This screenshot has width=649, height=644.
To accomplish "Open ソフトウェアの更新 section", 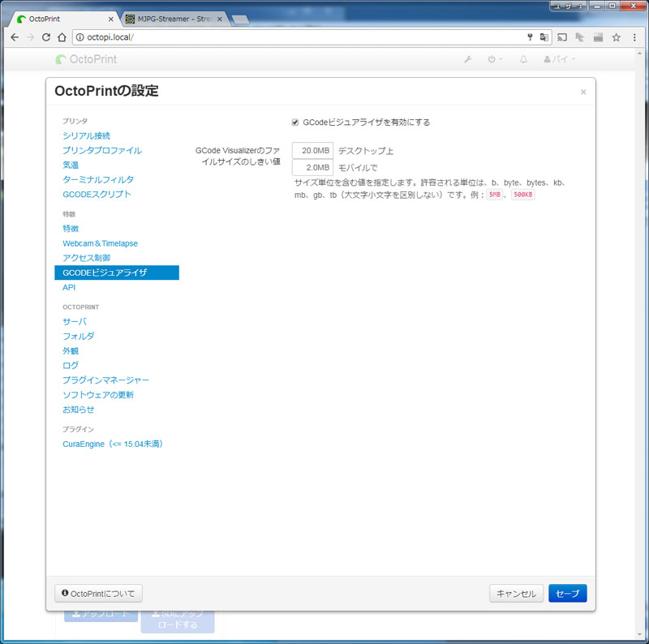I will (98, 395).
